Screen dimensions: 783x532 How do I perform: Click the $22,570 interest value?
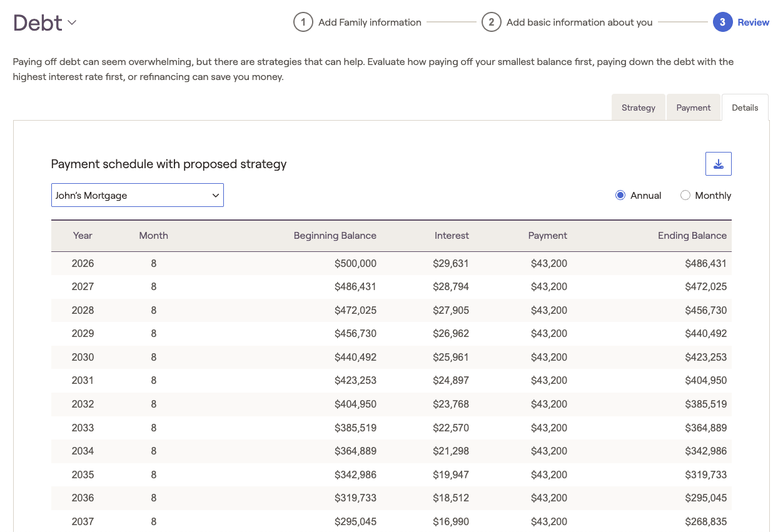tap(451, 428)
